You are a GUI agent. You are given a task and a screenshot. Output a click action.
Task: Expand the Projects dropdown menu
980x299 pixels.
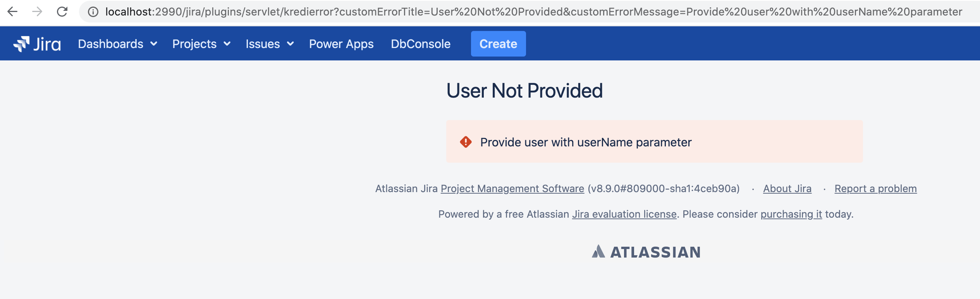click(201, 44)
